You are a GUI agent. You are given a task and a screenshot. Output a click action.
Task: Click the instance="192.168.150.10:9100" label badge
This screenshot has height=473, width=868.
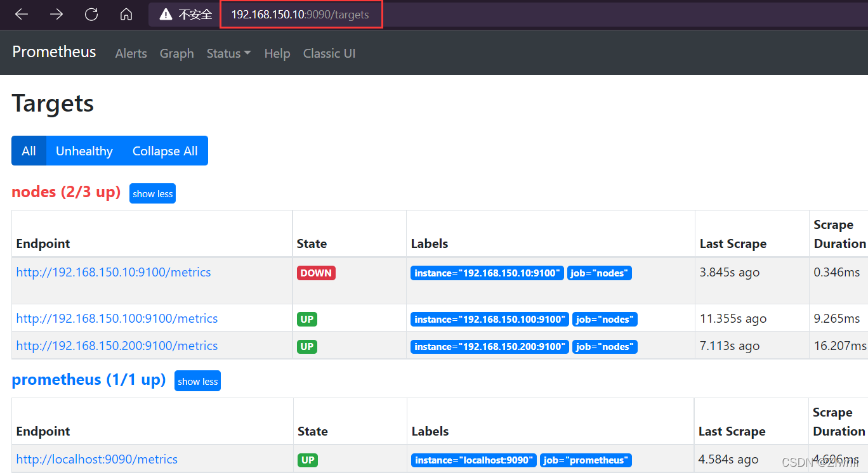(x=487, y=273)
